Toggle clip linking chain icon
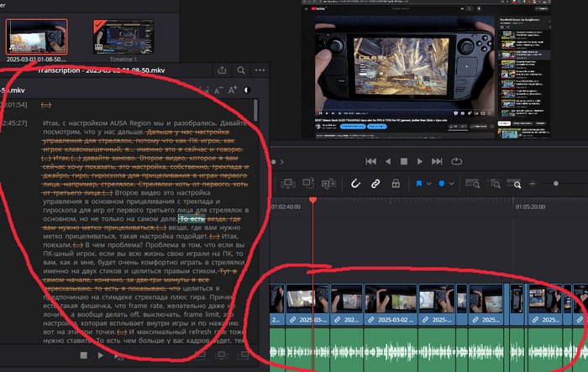588x372 pixels. click(375, 183)
